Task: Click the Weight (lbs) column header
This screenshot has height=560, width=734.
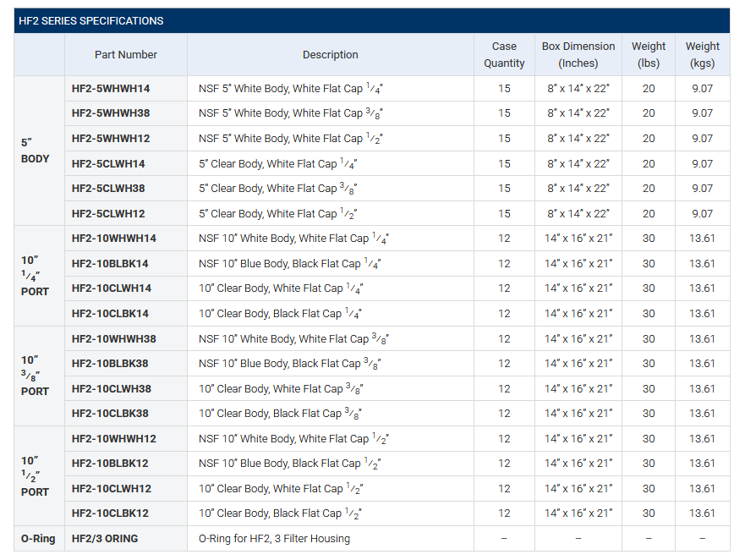Action: [x=649, y=55]
